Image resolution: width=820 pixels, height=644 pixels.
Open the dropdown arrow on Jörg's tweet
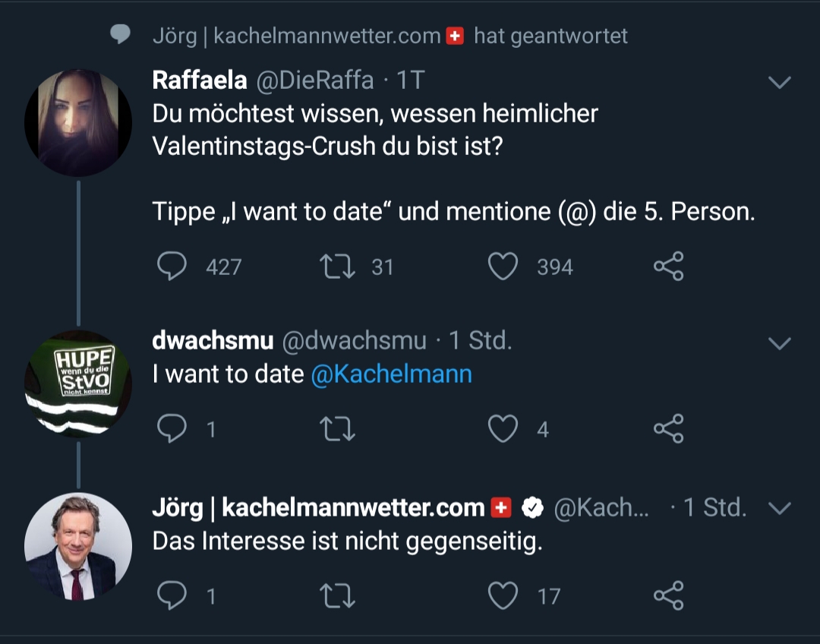tap(780, 507)
